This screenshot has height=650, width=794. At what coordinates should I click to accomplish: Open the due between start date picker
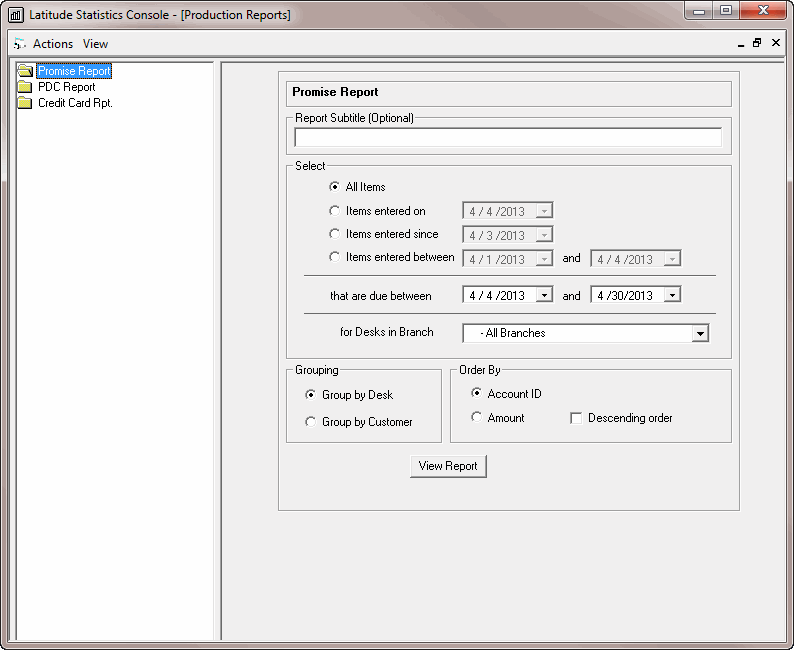544,296
